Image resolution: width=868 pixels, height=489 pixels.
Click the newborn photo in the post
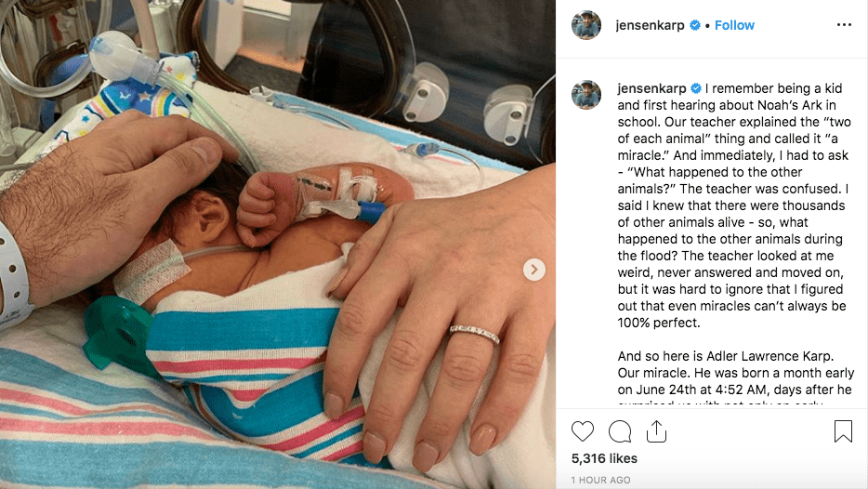pyautogui.click(x=278, y=244)
